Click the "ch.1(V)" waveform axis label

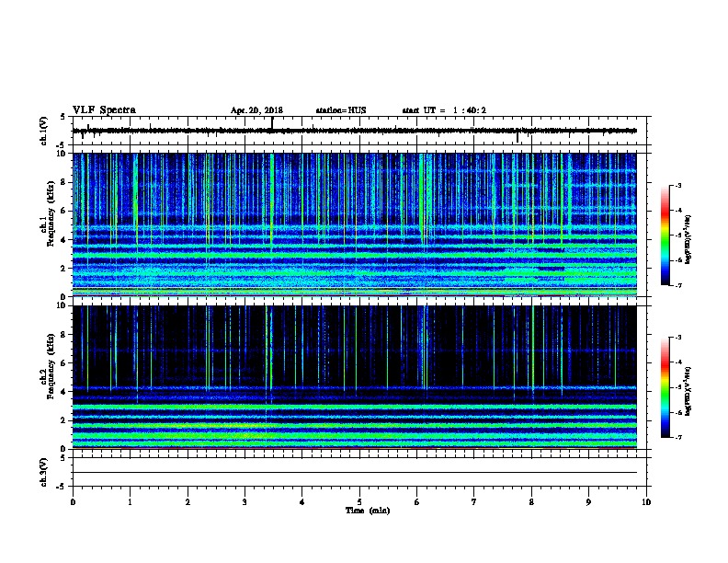(x=43, y=131)
